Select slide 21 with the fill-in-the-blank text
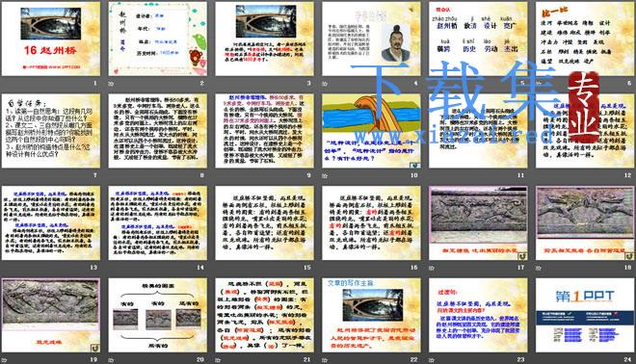Image resolution: width=636 pixels, height=364 pixels. pyautogui.click(x=264, y=315)
